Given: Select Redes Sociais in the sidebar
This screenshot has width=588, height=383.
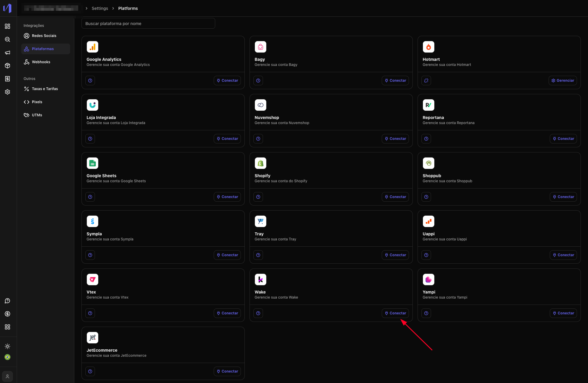Looking at the screenshot, I should pos(44,36).
